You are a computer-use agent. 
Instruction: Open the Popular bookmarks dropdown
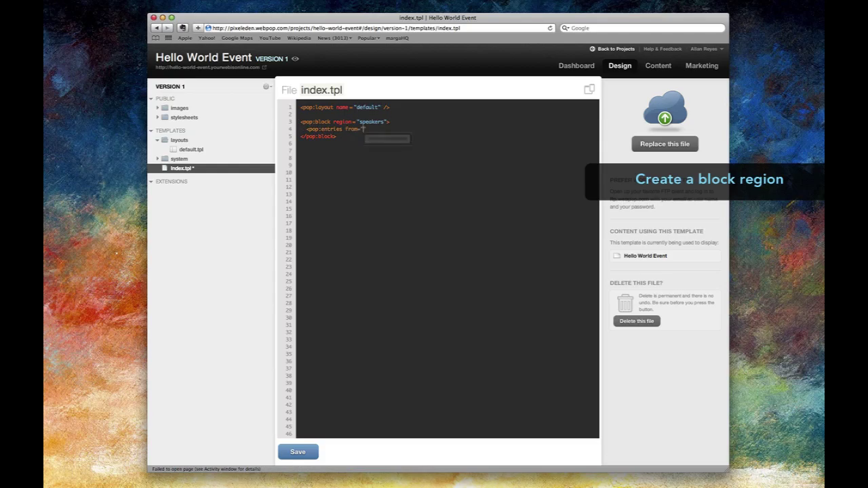[x=369, y=38]
